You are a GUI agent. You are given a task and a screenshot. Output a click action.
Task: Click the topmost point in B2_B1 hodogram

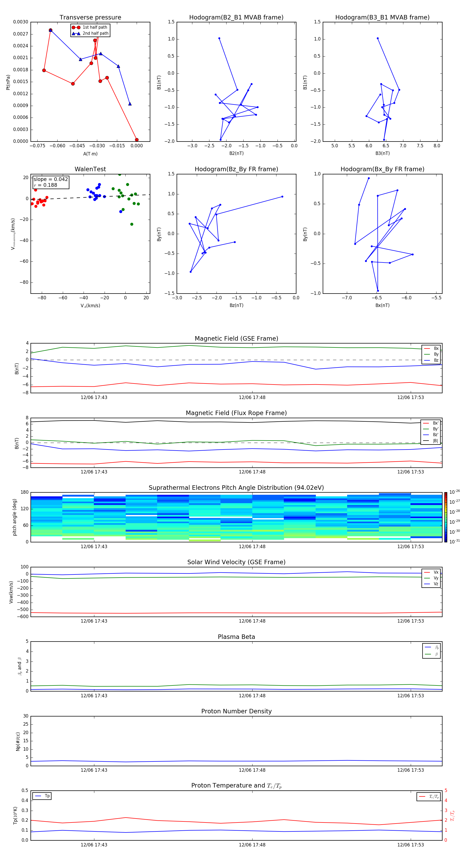pyautogui.click(x=219, y=38)
